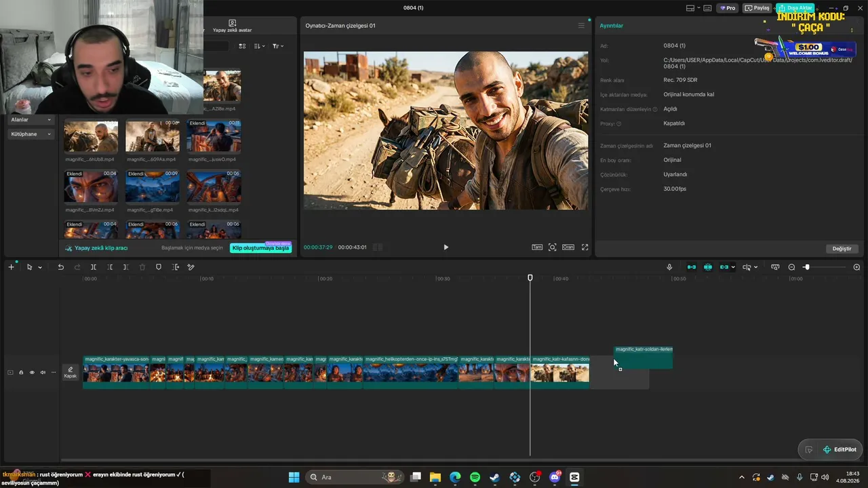Delete the left part at playhead
The image size is (868, 488).
coord(110,267)
